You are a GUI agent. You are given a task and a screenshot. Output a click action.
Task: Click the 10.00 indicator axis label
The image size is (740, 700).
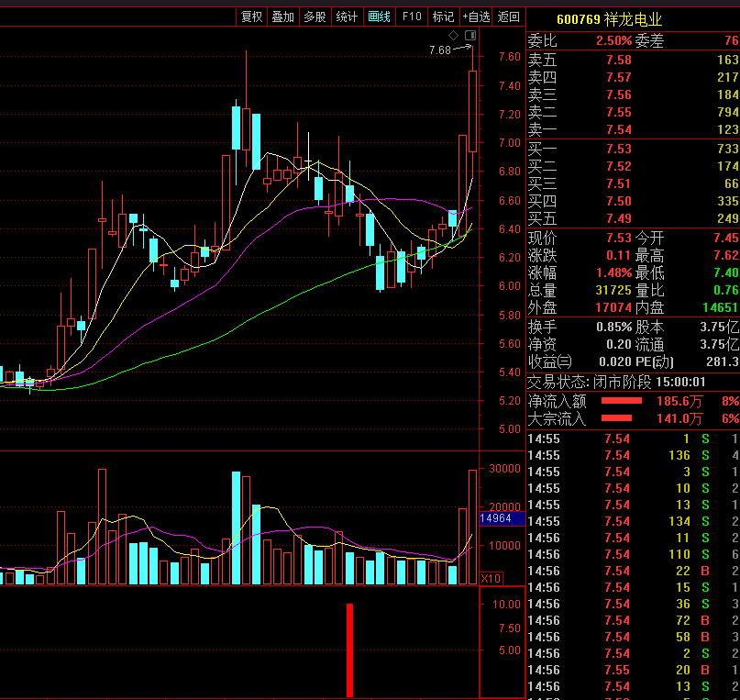pyautogui.click(x=506, y=605)
